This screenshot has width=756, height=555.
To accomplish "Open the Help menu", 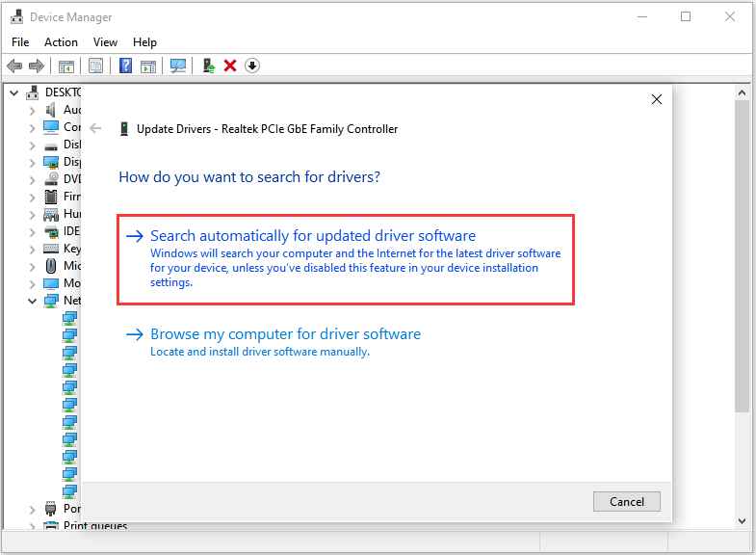I will click(x=144, y=42).
